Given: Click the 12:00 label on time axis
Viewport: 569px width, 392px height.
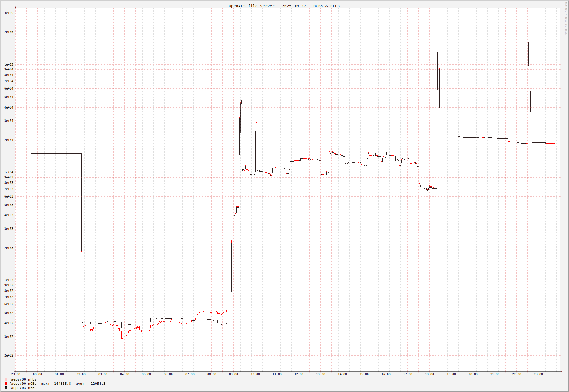Looking at the screenshot, I should pyautogui.click(x=299, y=374).
